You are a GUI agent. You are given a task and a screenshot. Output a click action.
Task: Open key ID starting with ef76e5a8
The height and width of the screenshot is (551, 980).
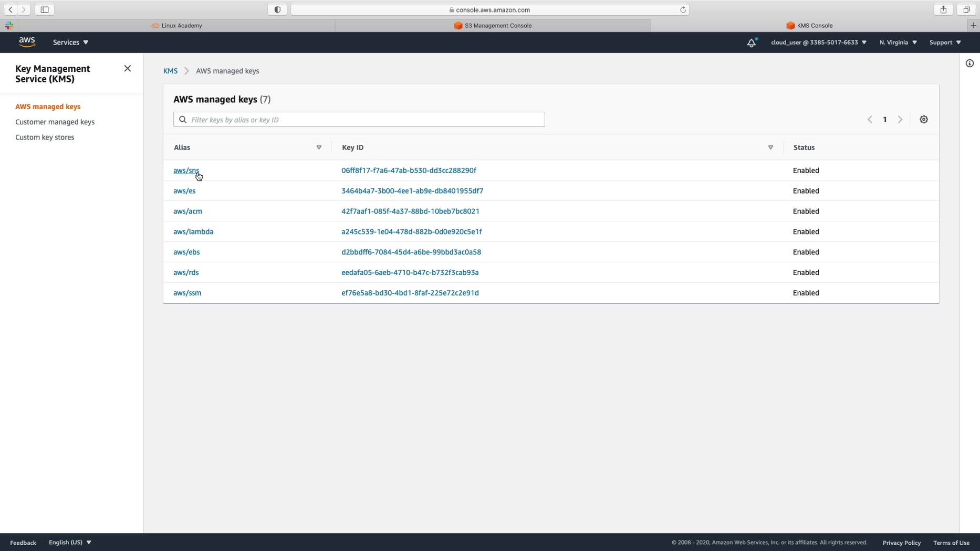(x=410, y=293)
